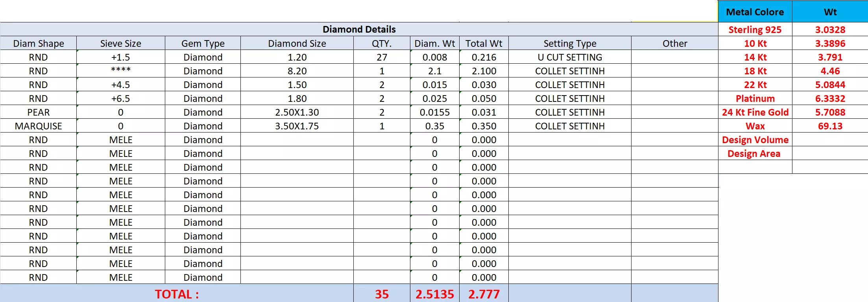Select the diamond weight cell '0.015'

click(x=435, y=85)
